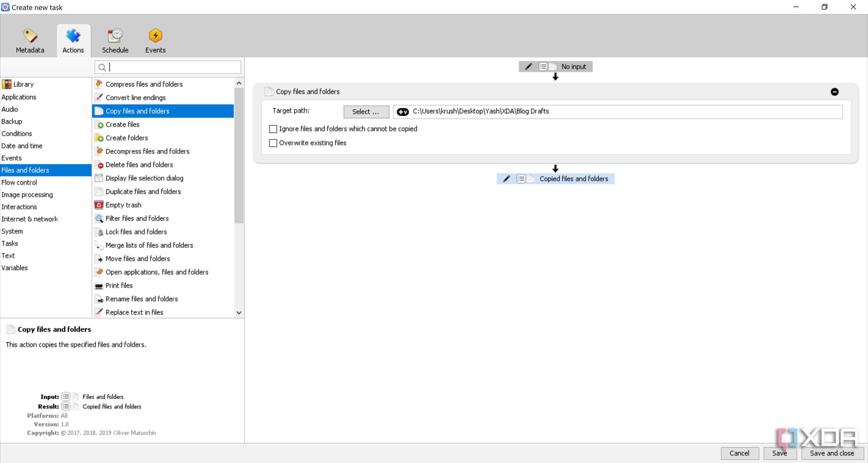The height and width of the screenshot is (463, 868).
Task: Click the Save and close button
Action: tap(832, 453)
